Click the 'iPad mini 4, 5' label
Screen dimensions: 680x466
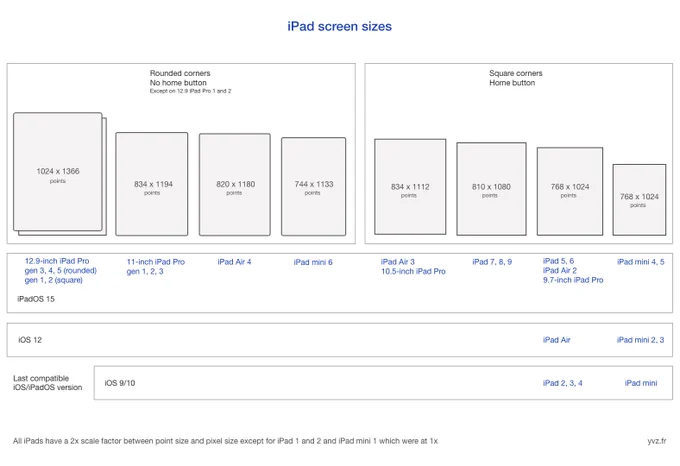tap(641, 262)
